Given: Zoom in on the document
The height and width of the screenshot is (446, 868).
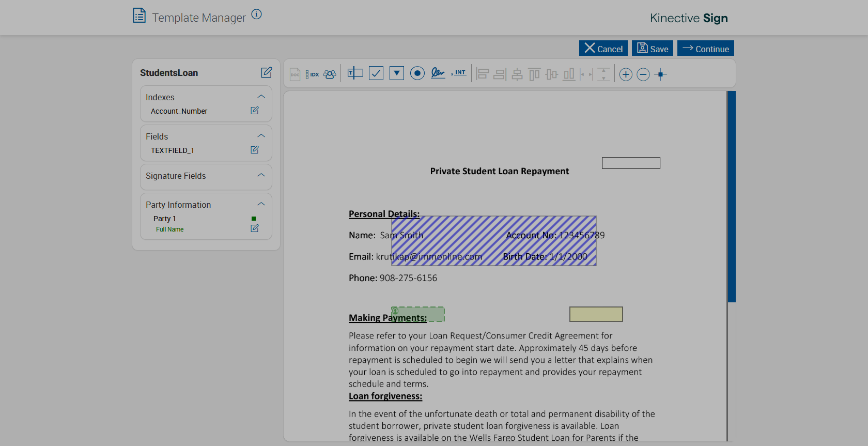Looking at the screenshot, I should point(626,74).
